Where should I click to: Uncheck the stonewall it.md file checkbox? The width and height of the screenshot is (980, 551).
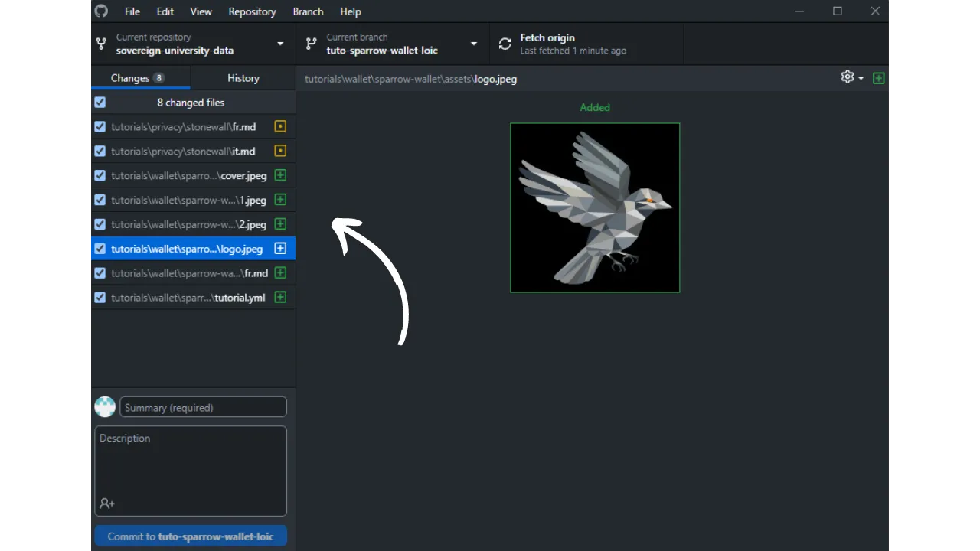[x=100, y=152]
